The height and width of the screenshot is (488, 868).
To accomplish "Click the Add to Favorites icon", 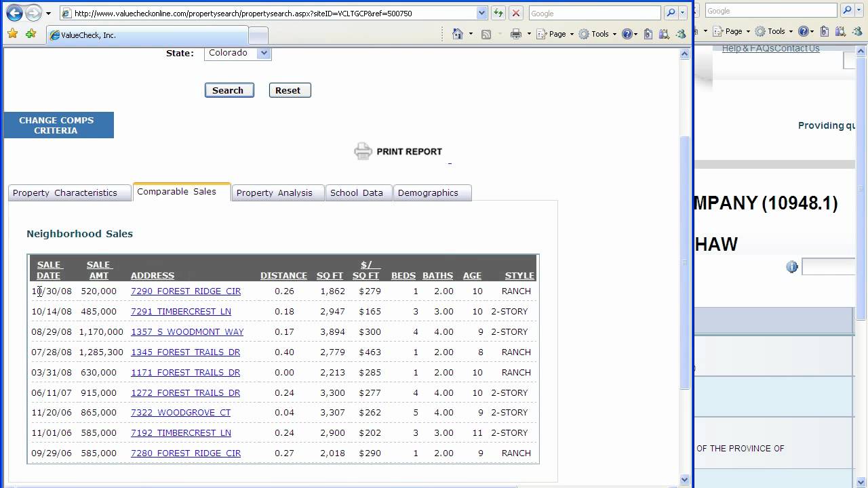I will [31, 34].
